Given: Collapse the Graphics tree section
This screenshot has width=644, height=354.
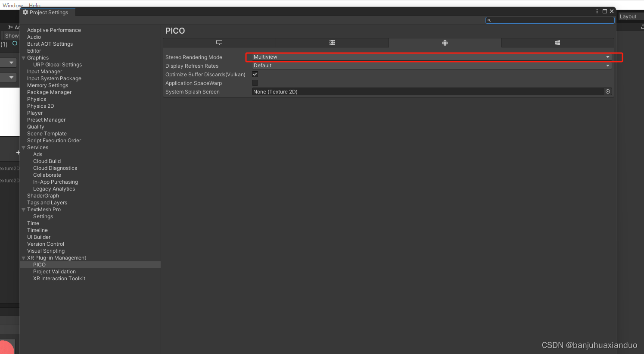Looking at the screenshot, I should pos(24,58).
